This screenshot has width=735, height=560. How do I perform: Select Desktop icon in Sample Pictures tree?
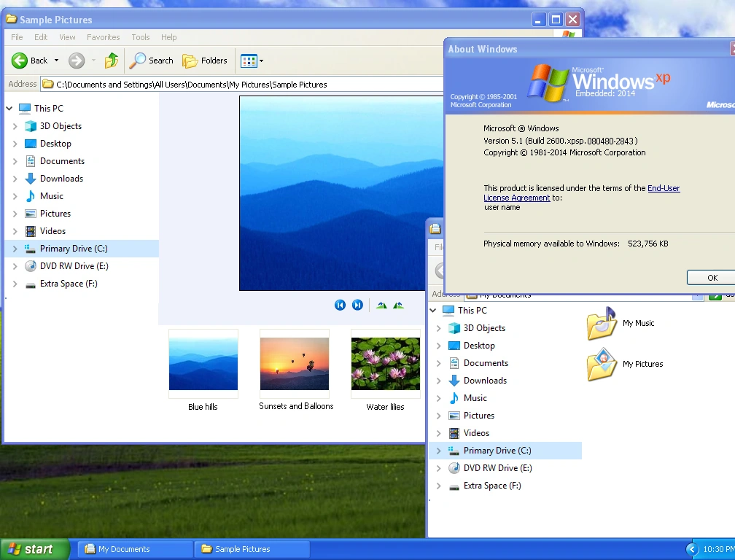(31, 144)
